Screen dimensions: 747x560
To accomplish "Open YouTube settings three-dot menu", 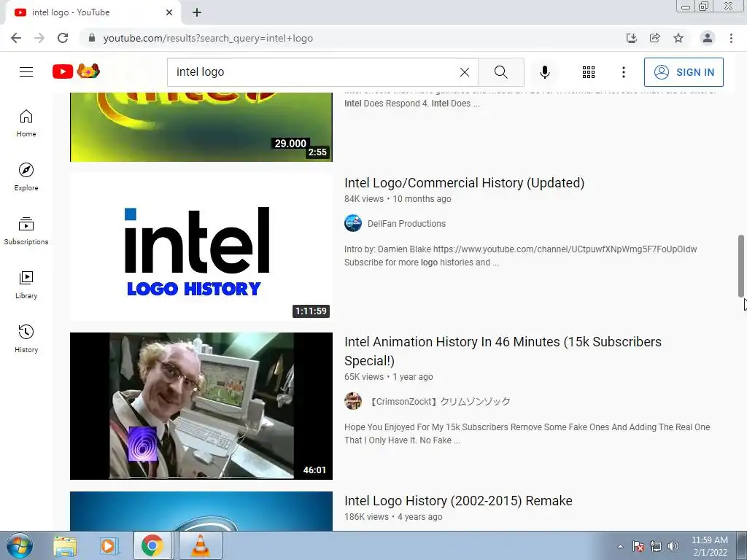I will click(x=623, y=72).
